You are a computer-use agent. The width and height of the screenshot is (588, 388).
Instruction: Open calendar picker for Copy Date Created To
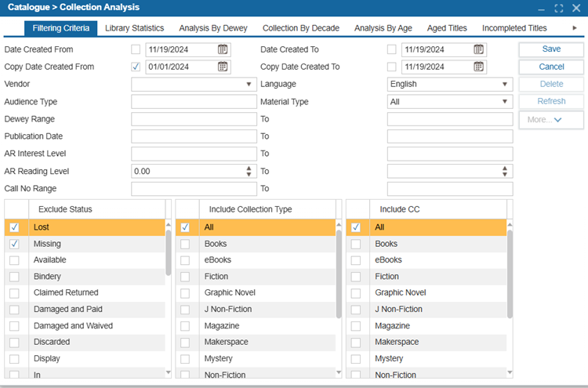(x=478, y=67)
